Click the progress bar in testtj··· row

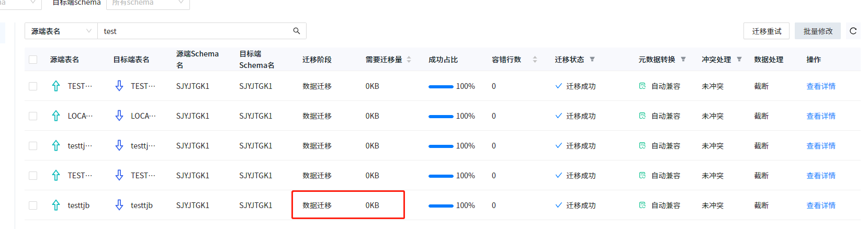[441, 146]
